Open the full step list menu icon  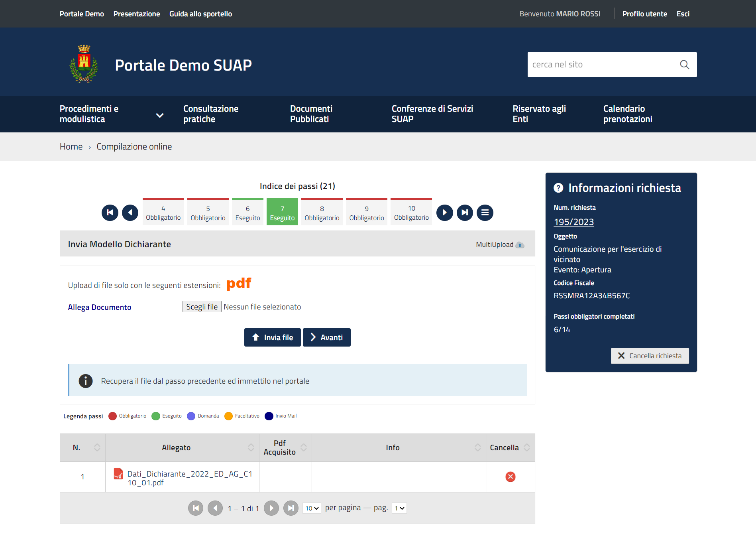point(485,213)
